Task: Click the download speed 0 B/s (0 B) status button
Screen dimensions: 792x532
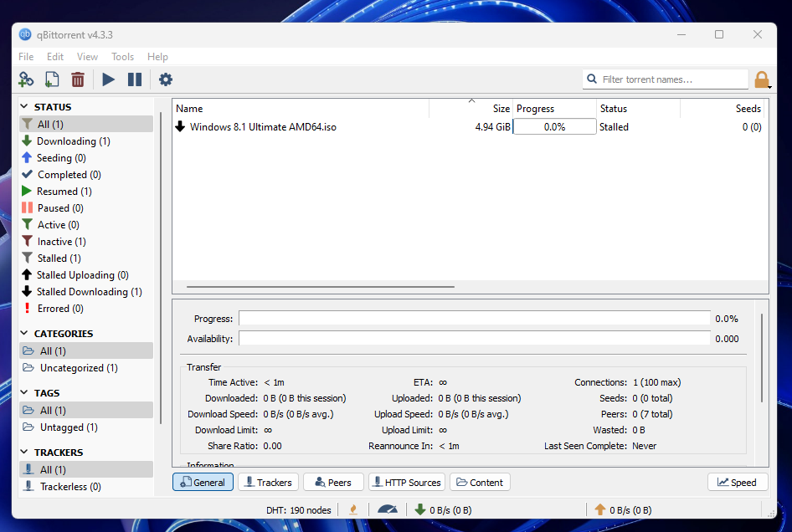Action: tap(443, 510)
